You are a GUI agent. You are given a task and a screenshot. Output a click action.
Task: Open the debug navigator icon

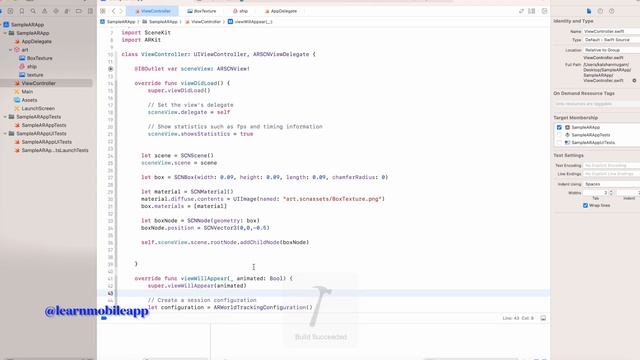(67, 11)
